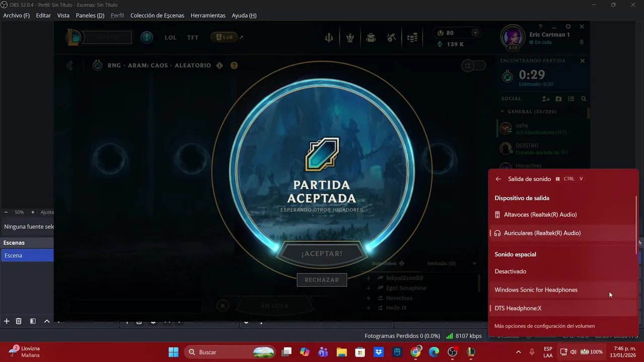Select the Escena scene item
Viewport: 644px width, 362px height.
click(x=27, y=255)
